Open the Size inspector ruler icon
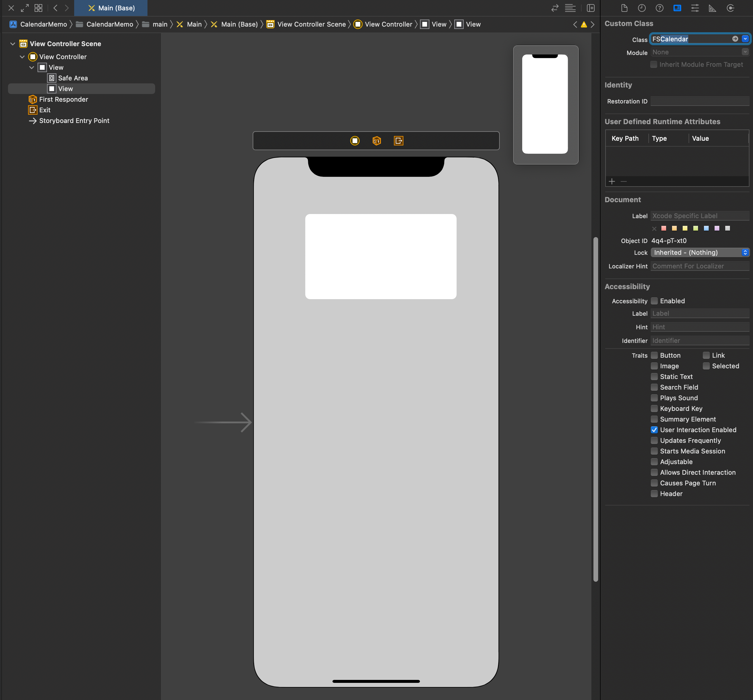 pos(713,8)
